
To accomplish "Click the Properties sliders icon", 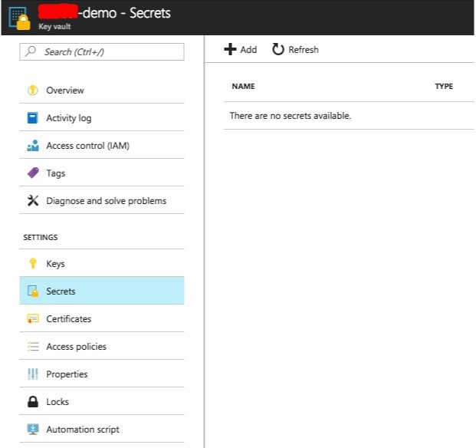I will [33, 374].
